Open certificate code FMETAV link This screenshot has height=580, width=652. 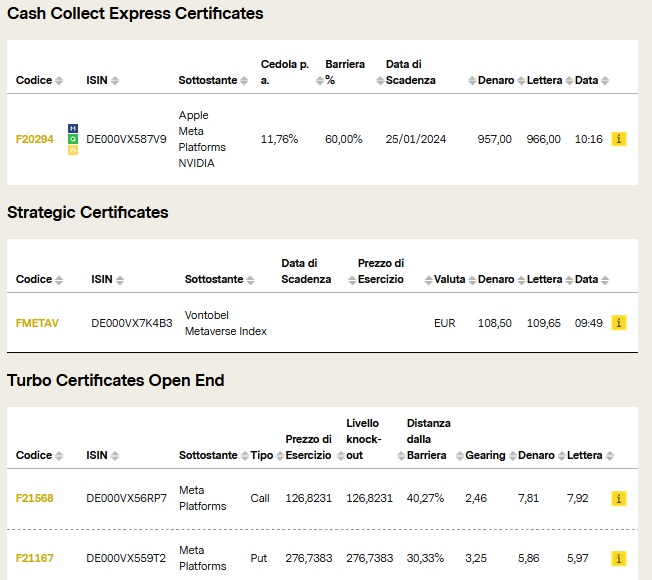(x=37, y=323)
